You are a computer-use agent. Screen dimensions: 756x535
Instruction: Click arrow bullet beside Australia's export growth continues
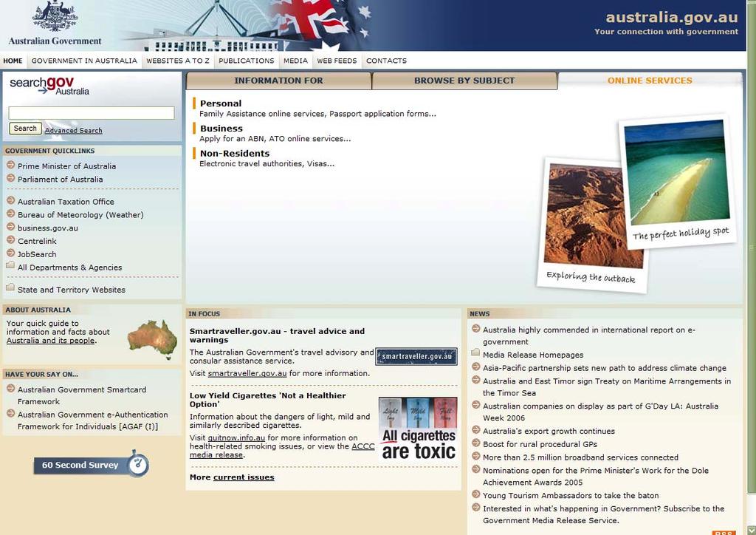click(x=476, y=430)
